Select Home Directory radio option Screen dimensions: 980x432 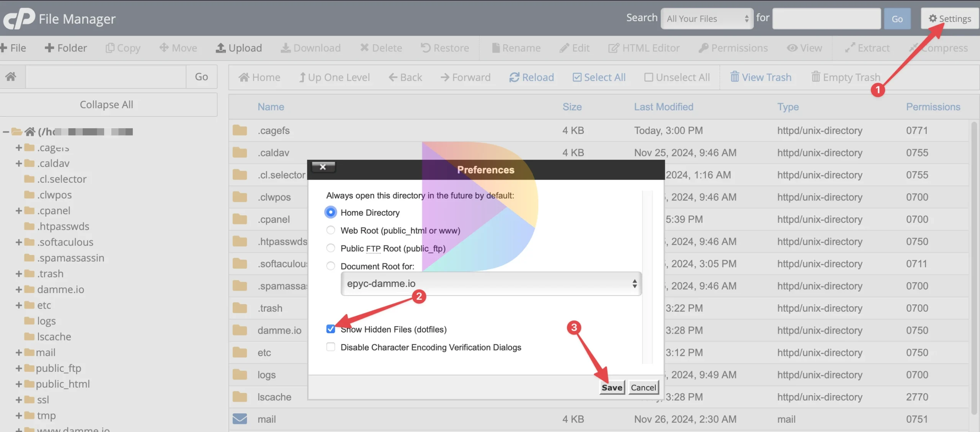330,212
